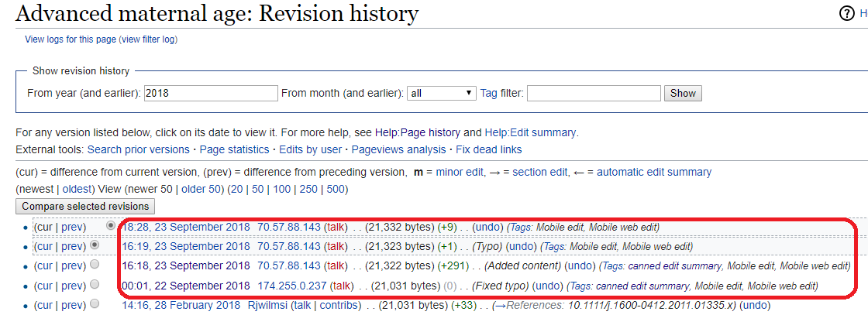Click the Help question mark icon
Viewport: 868px width, 315px height.
coord(847,14)
